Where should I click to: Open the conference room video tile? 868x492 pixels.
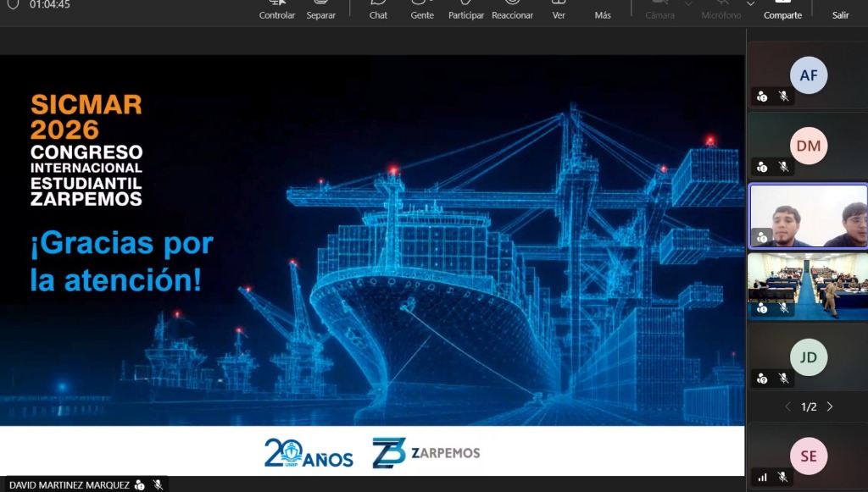coord(808,286)
